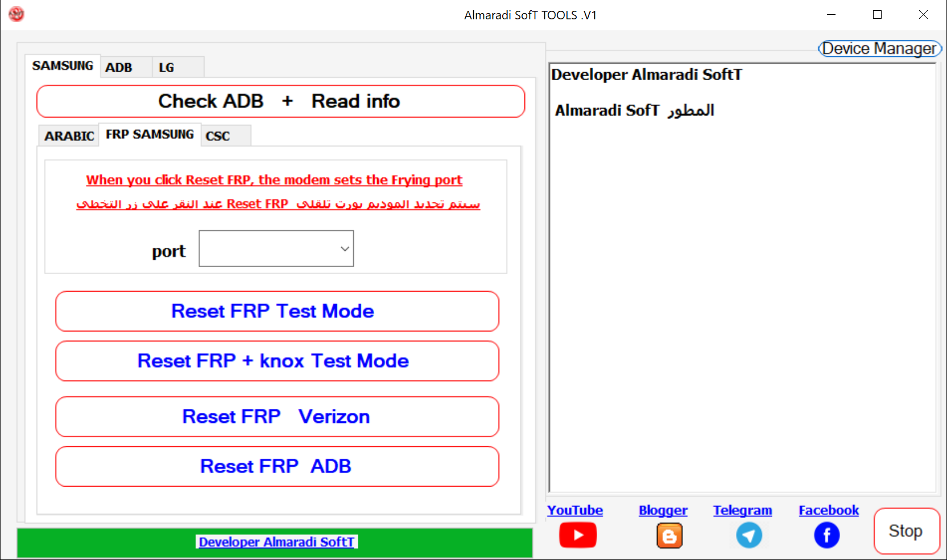Switch to the SAMSUNG tab
Image resolution: width=947 pixels, height=560 pixels.
click(x=63, y=66)
